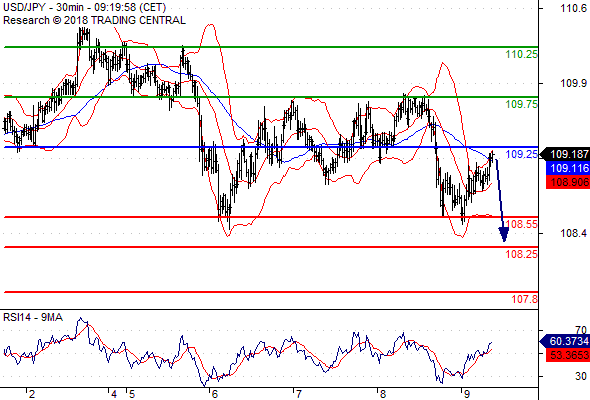The height and width of the screenshot is (400, 590).
Task: Click date label 2 on time axis
Action: (32, 394)
